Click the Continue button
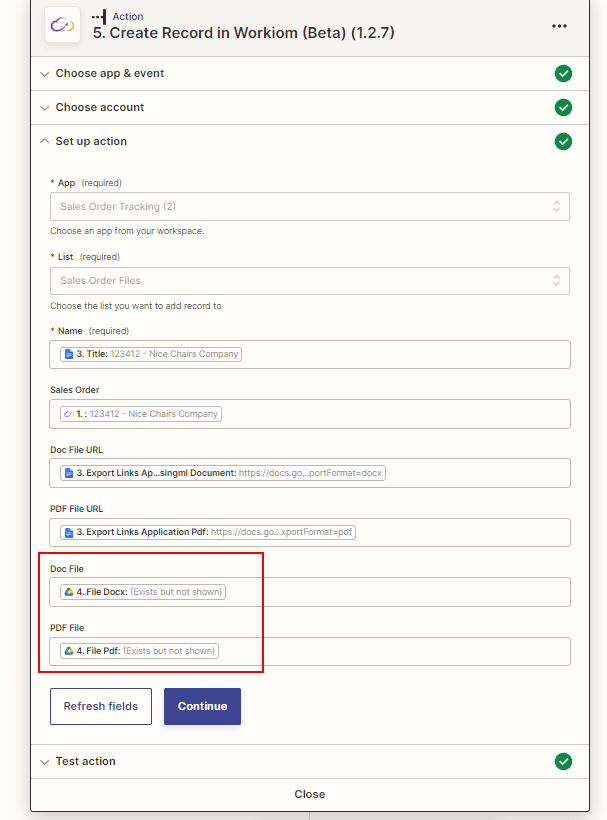The image size is (607, 820). pos(202,707)
